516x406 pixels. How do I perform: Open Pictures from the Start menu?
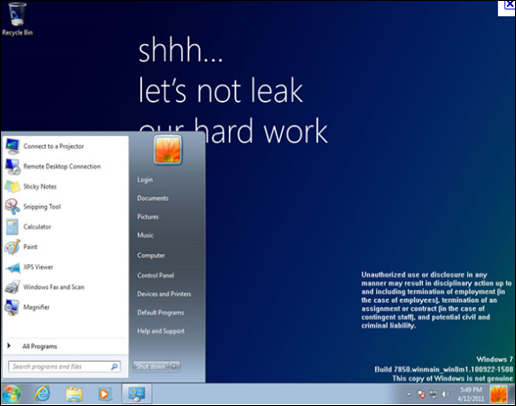coord(148,217)
